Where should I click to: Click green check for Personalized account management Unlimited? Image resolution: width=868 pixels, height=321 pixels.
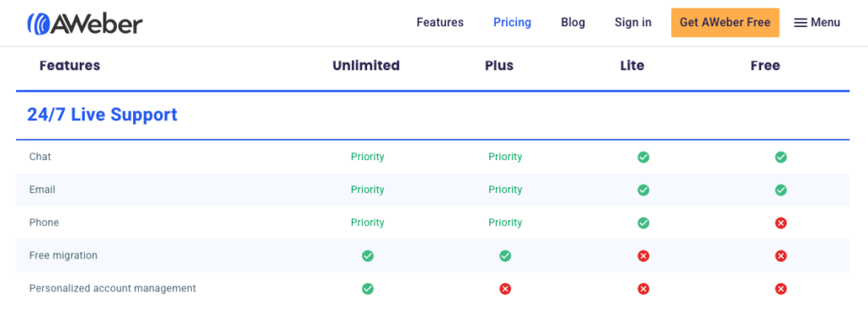pos(367,288)
